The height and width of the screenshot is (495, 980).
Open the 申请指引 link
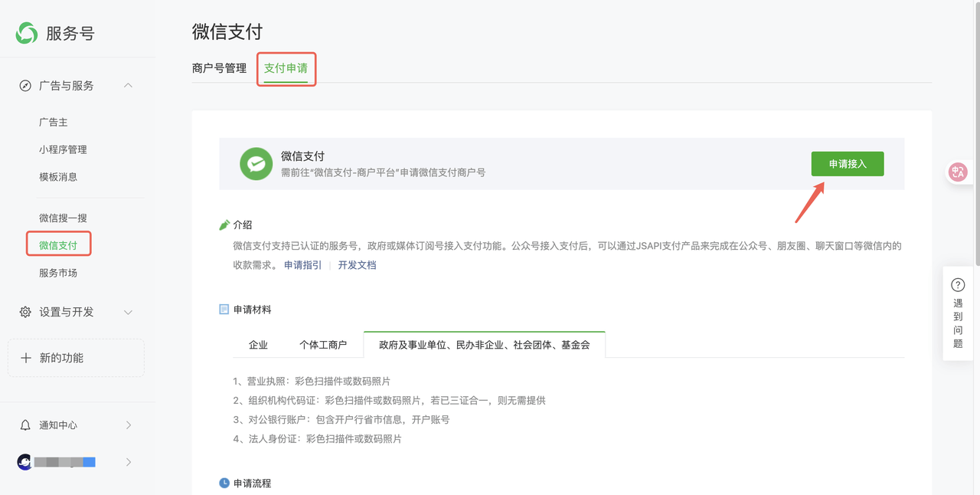pos(302,264)
